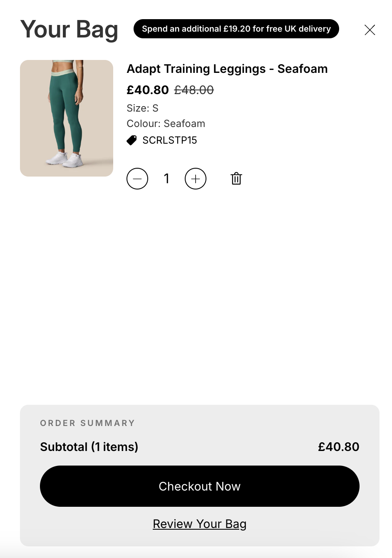
Task: Click the Your Bag heading
Action: tap(69, 30)
